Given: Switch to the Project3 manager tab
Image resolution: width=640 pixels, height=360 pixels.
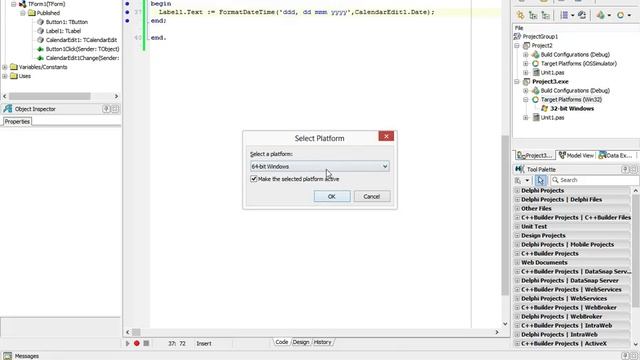Looking at the screenshot, I should (534, 156).
